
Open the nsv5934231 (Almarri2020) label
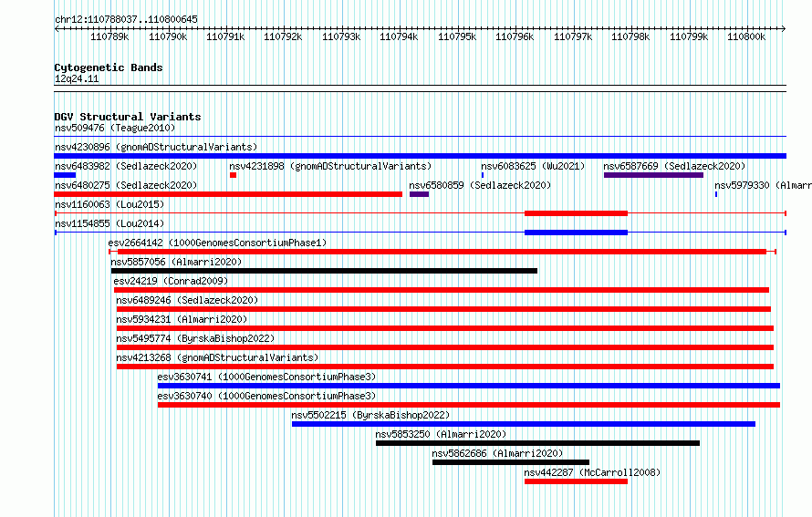[x=182, y=319]
